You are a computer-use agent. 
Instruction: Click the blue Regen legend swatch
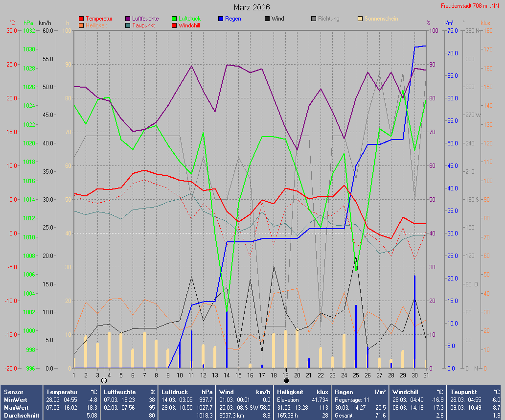pos(221,19)
